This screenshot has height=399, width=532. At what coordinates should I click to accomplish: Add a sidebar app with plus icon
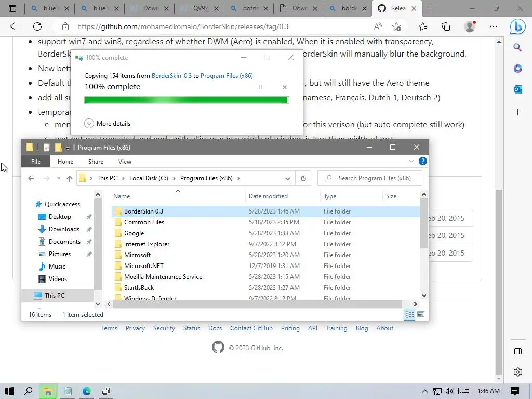518,112
